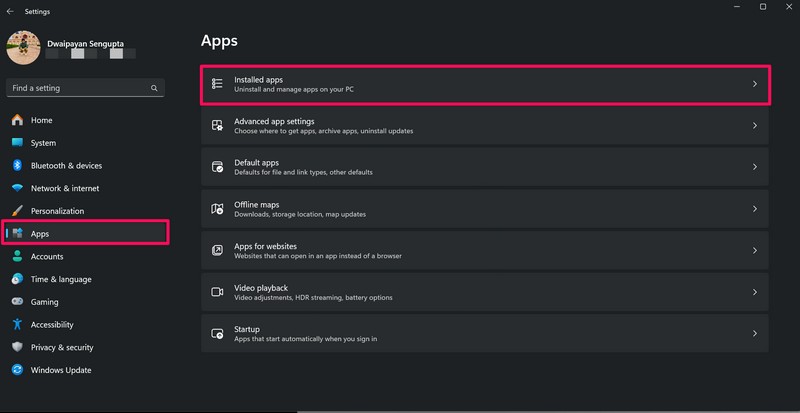Expand Installed apps chevron arrow

coord(754,85)
